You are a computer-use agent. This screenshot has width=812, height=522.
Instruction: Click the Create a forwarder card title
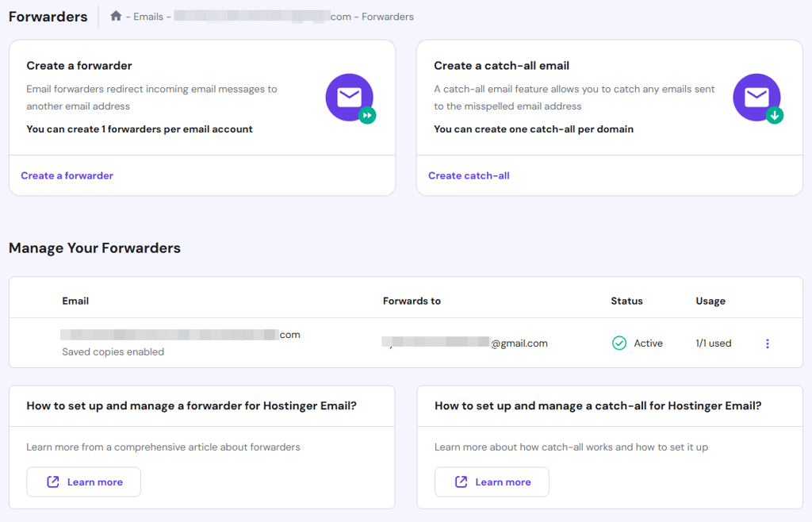tap(79, 66)
